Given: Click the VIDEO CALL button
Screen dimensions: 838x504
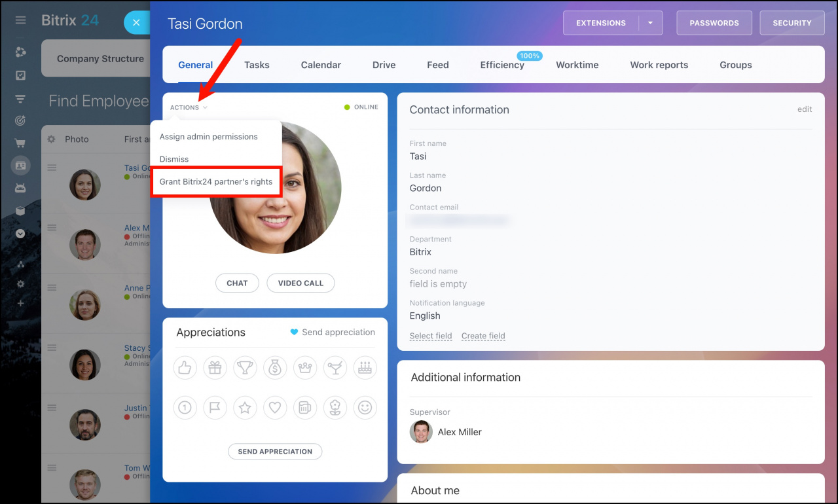Looking at the screenshot, I should pos(301,283).
